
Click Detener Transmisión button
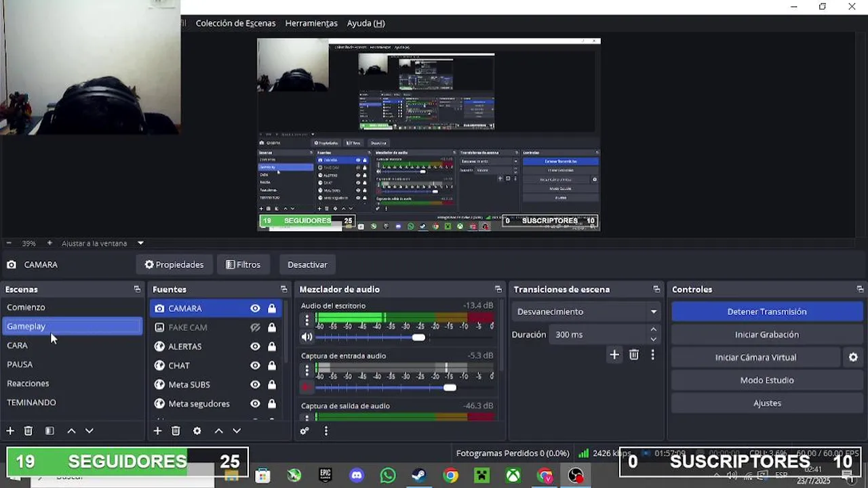(x=767, y=312)
